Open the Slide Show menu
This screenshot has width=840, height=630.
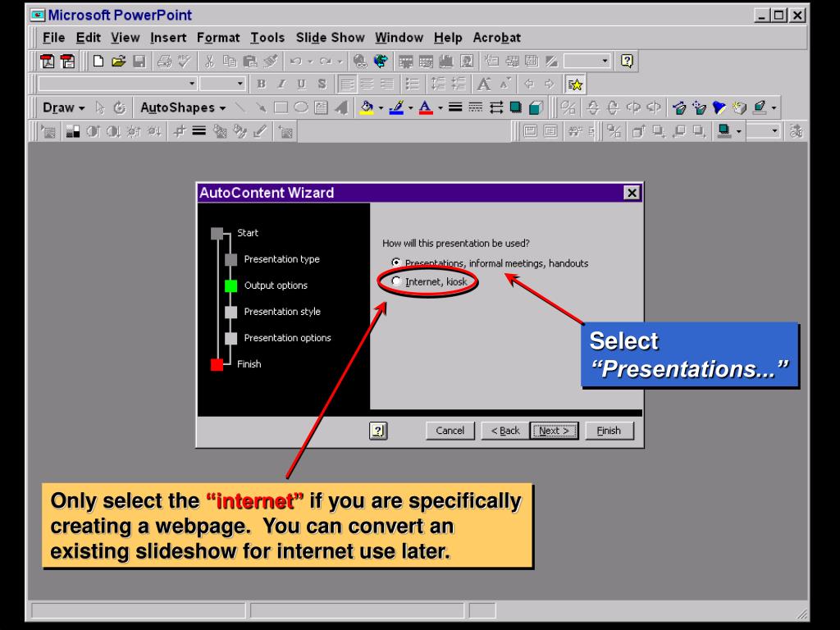coord(330,38)
